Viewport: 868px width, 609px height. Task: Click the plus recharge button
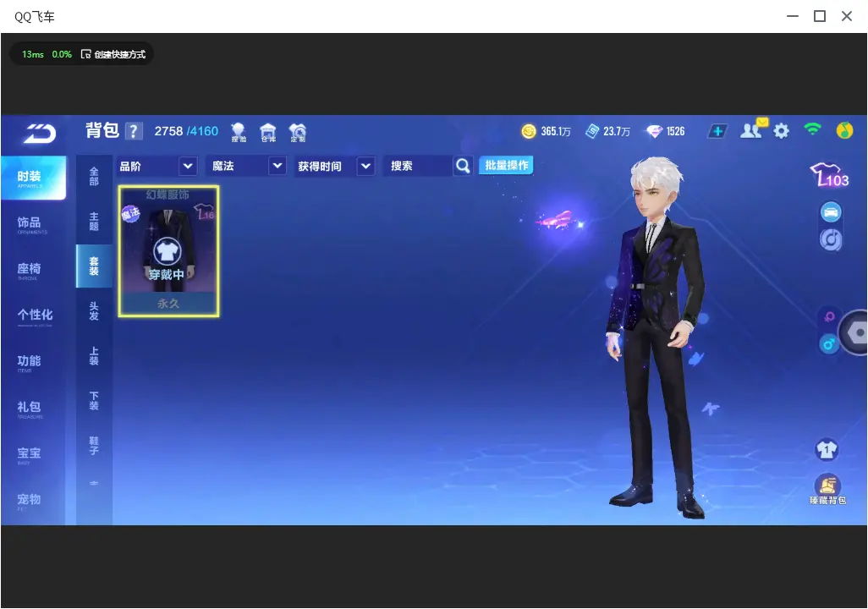click(717, 131)
